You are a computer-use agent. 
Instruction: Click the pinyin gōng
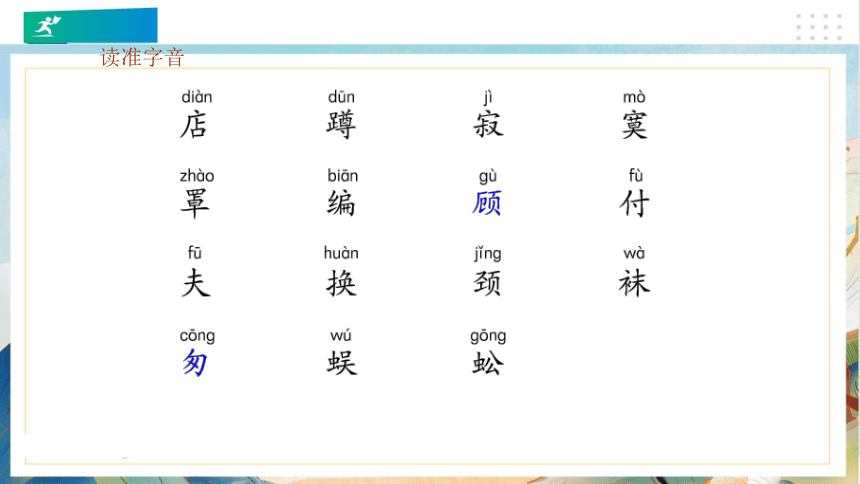point(488,336)
